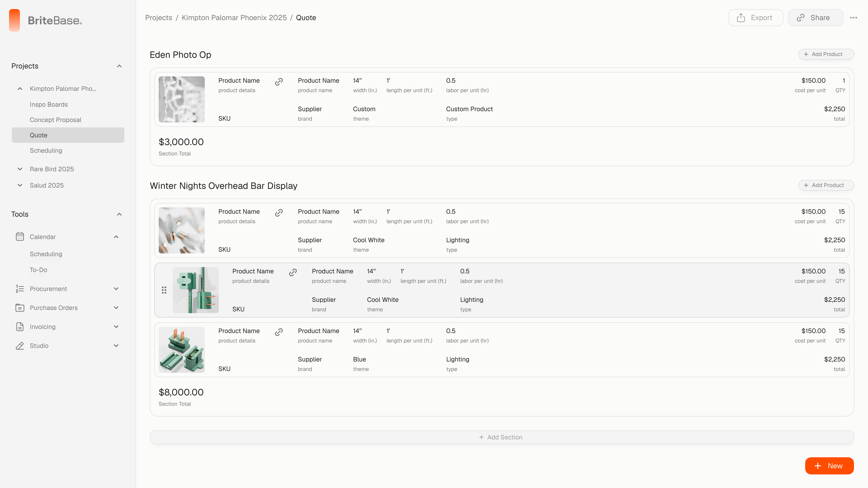Click the Export button
The height and width of the screenshot is (488, 868).
755,18
